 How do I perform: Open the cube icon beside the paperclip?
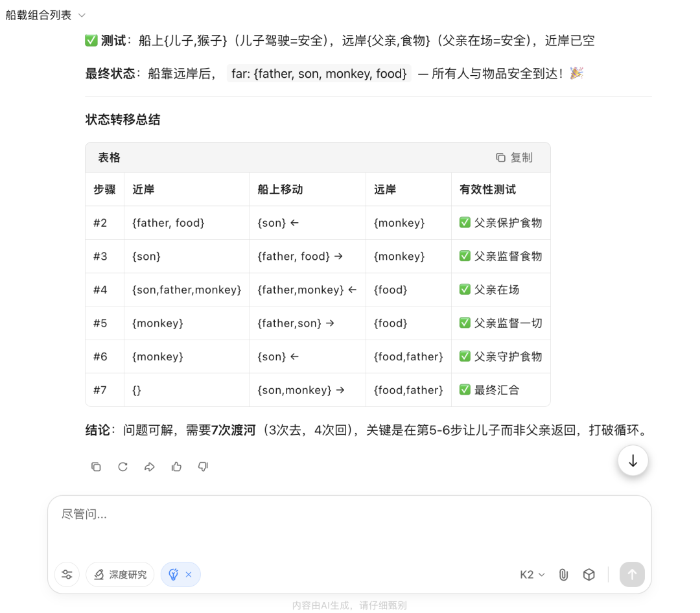point(589,574)
